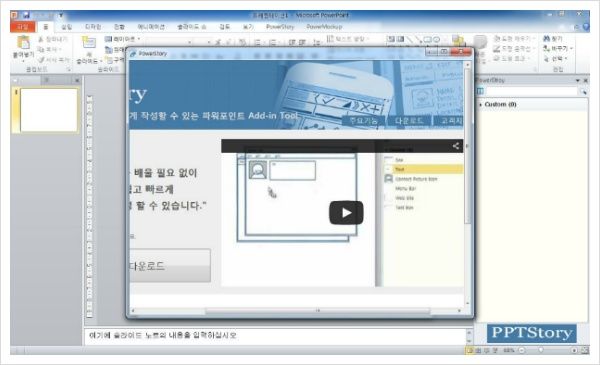The width and height of the screenshot is (600, 365).
Task: Expand the Custom (0) category
Action: pos(481,104)
